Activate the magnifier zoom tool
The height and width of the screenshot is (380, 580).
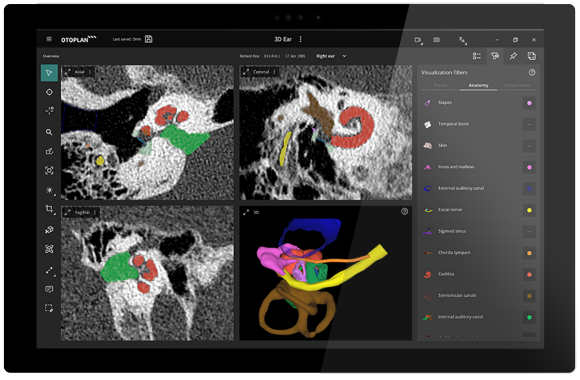point(49,132)
